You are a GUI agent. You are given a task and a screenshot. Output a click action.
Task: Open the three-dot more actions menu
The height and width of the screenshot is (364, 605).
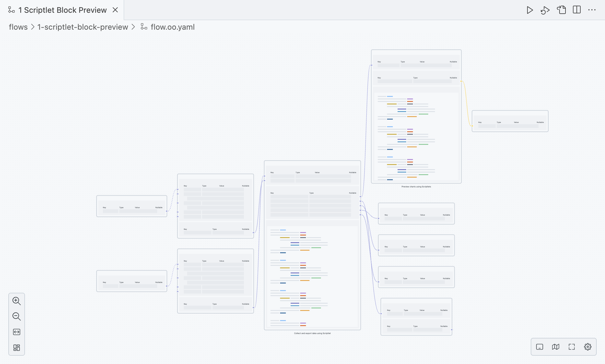592,10
